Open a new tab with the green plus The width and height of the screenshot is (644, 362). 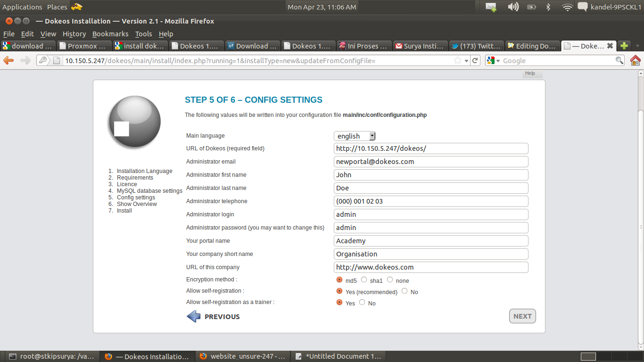(x=624, y=46)
